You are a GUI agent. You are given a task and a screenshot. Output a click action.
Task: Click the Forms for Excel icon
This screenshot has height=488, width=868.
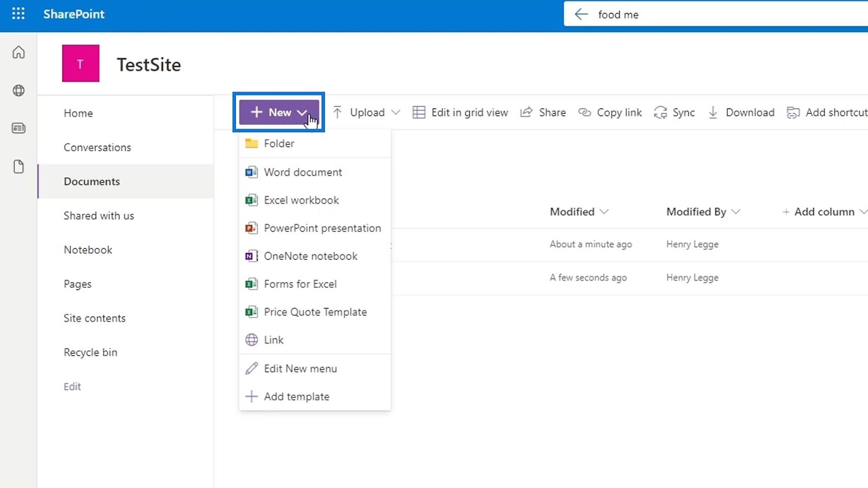tap(251, 284)
